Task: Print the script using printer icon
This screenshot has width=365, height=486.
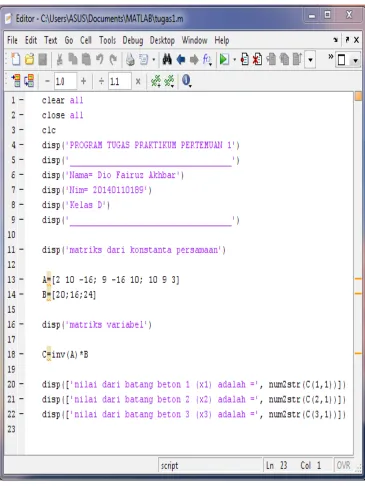Action: (130, 60)
